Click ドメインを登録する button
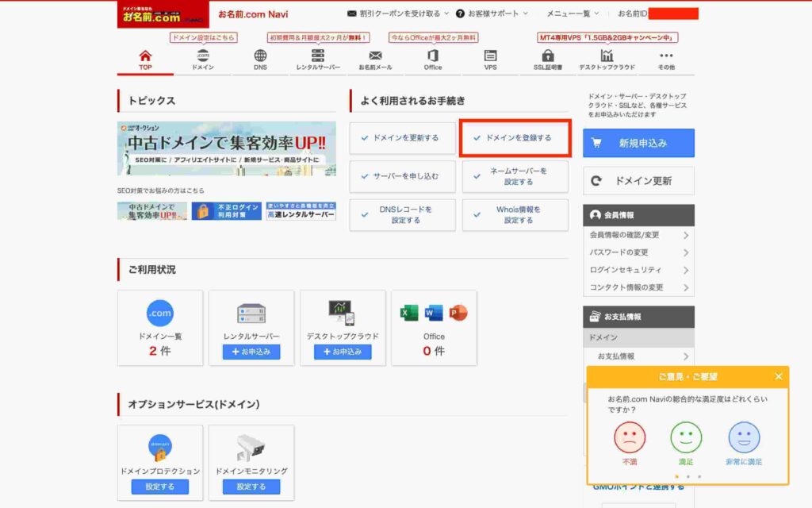This screenshot has width=812, height=508. coord(515,138)
